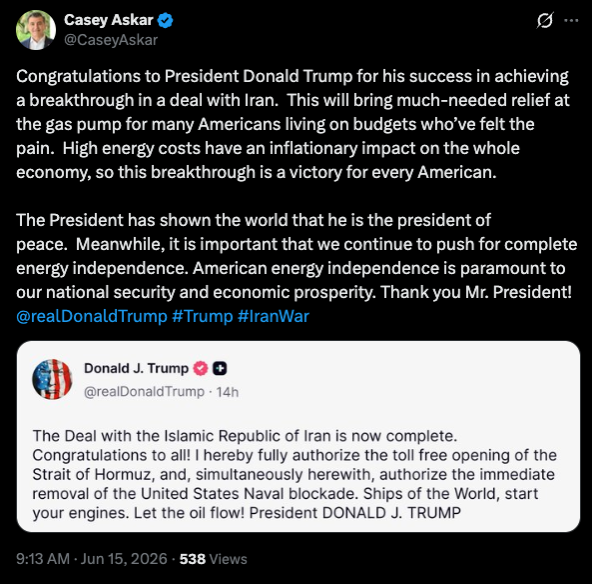The image size is (592, 584).
Task: Click the @realDonaldTrump handle in the quoted post
Action: point(144,392)
